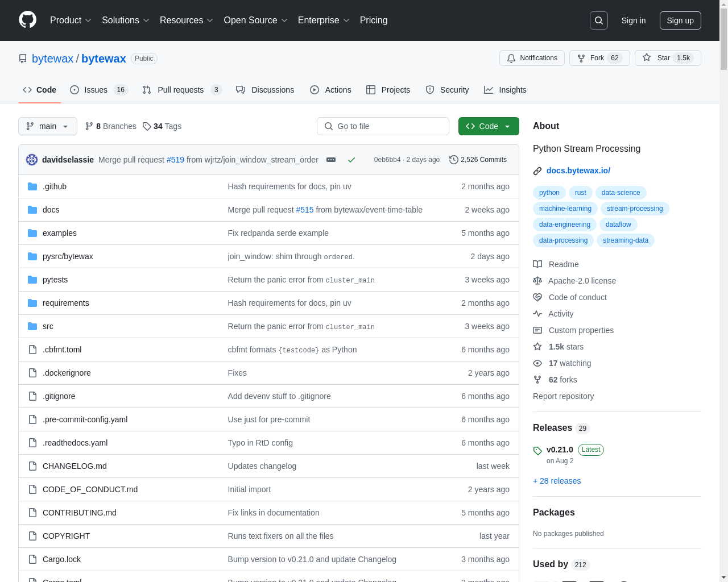Open the Open Source dropdown menu
This screenshot has width=728, height=582.
256,20
